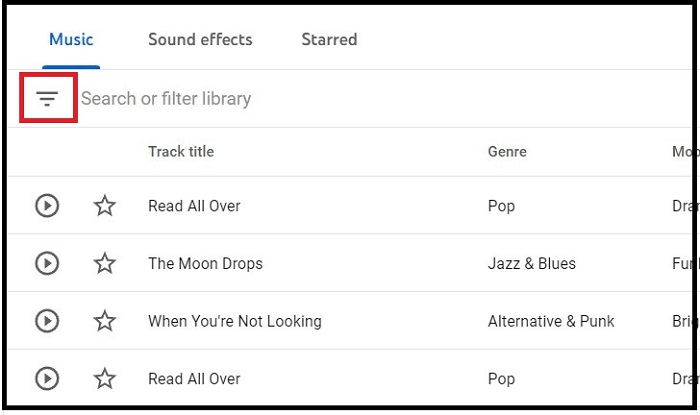Viewport: 700px width, 415px height.
Task: Select When You're Not Looking title
Action: (x=235, y=321)
